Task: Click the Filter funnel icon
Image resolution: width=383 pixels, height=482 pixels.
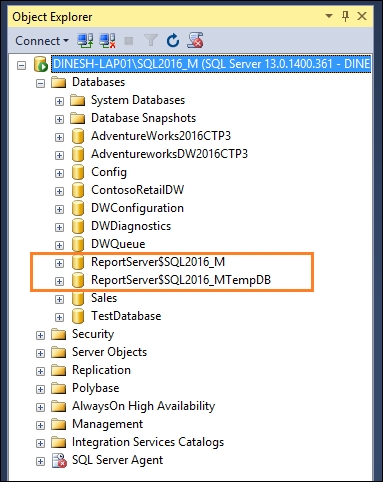Action: 151,41
